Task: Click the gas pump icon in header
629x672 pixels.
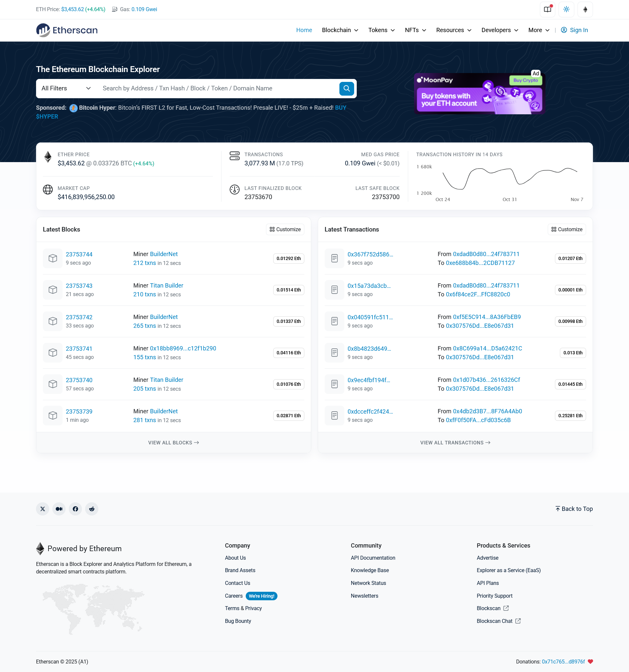Action: tap(114, 9)
